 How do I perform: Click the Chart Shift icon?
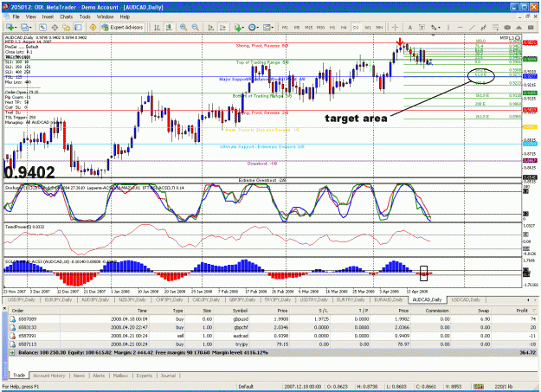(x=222, y=28)
